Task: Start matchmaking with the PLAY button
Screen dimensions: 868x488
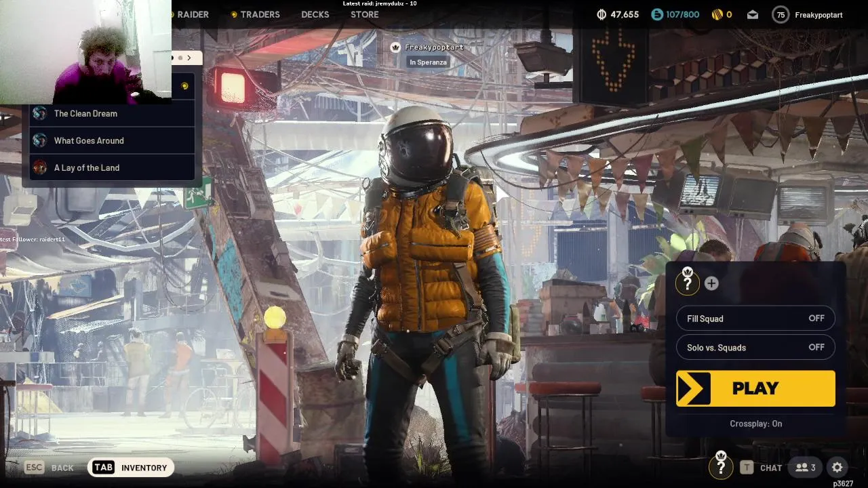Action: [x=755, y=388]
